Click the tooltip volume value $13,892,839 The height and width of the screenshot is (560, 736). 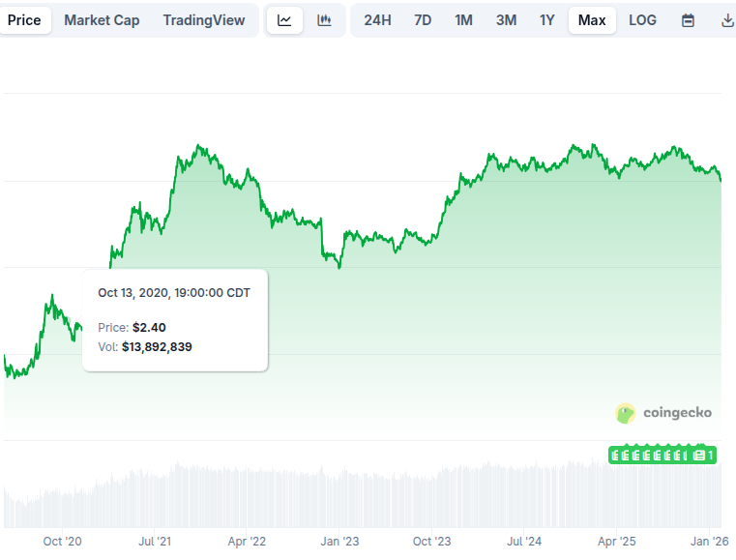click(157, 347)
